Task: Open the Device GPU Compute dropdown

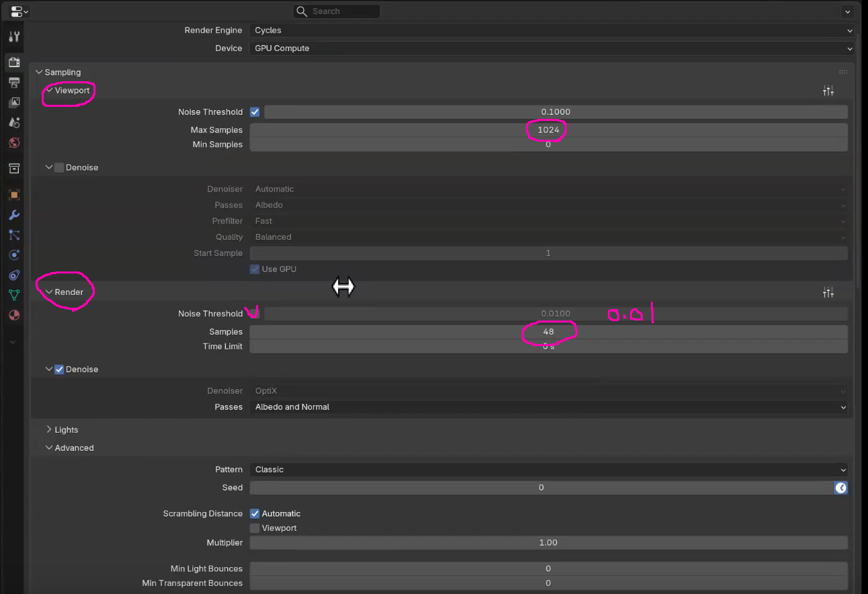Action: (x=551, y=48)
